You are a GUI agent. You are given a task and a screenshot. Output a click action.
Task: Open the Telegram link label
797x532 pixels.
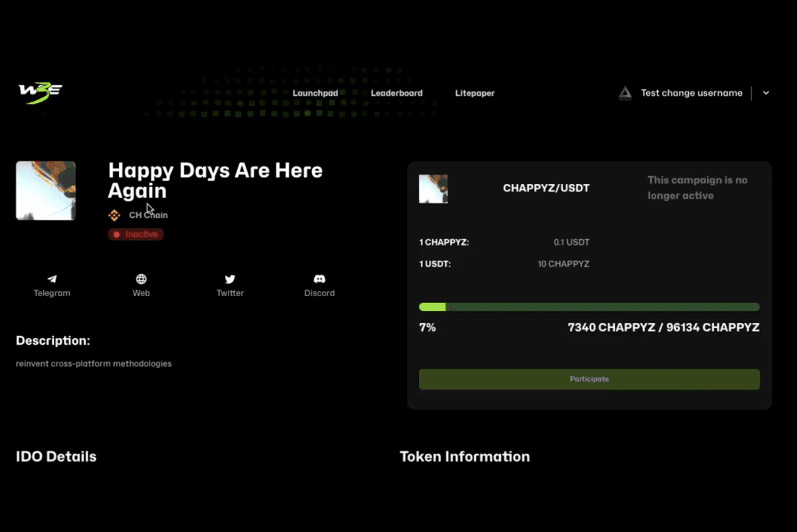pos(52,293)
